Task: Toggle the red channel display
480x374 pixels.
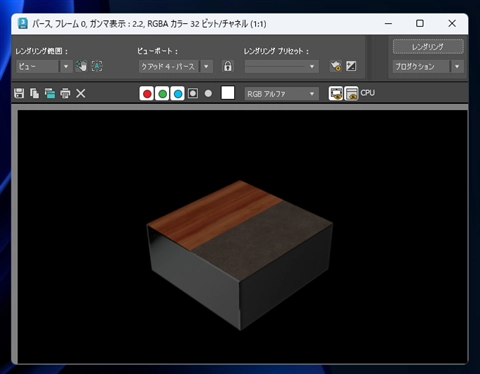Action: [x=147, y=94]
